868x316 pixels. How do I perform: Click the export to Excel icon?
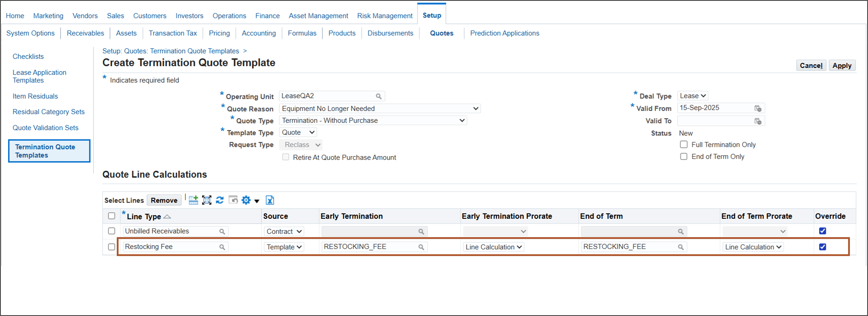[270, 200]
